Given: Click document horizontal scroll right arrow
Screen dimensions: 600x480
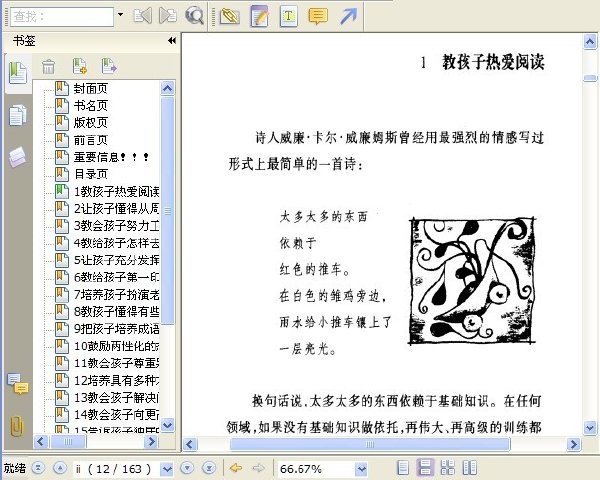Looking at the screenshot, I should click(x=573, y=444).
